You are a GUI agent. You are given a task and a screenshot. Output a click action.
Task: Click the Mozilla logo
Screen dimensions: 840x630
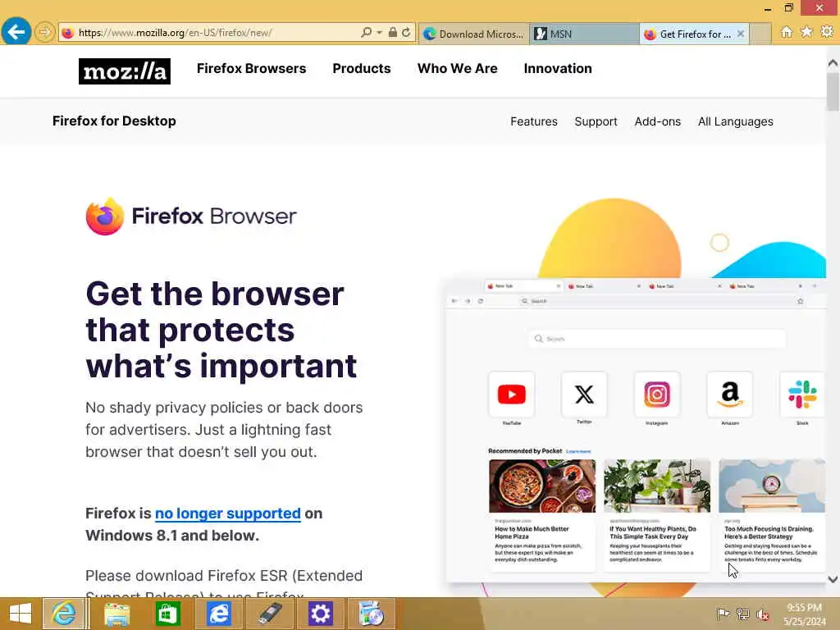point(125,71)
